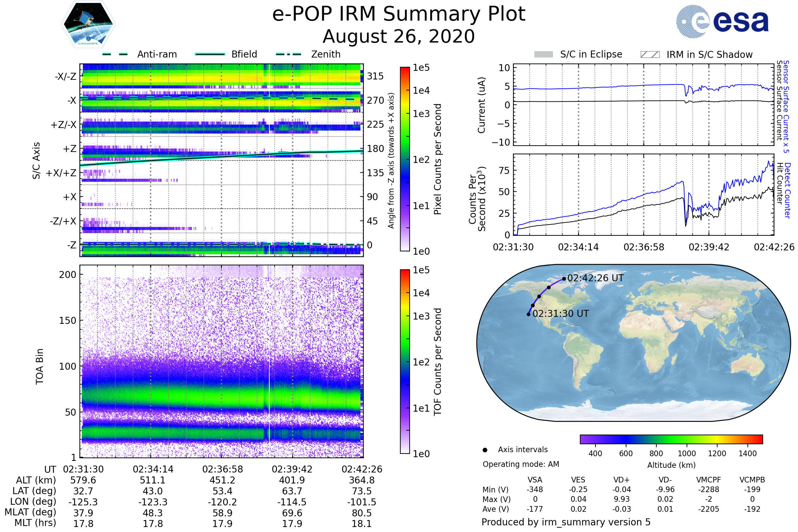This screenshot has width=798, height=532.
Task: Click the Pixel Counts per Second colorbar
Action: click(x=405, y=159)
